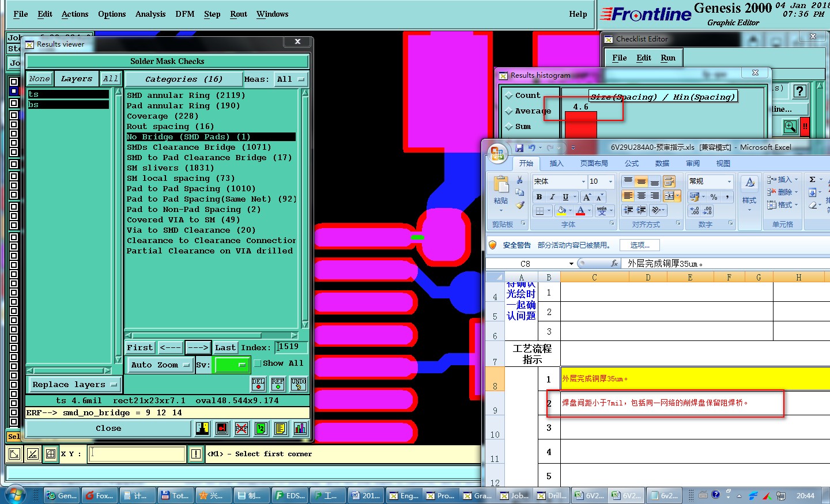830x504 pixels.
Task: Open the Excel fill color dropdown arrow
Action: pyautogui.click(x=570, y=211)
